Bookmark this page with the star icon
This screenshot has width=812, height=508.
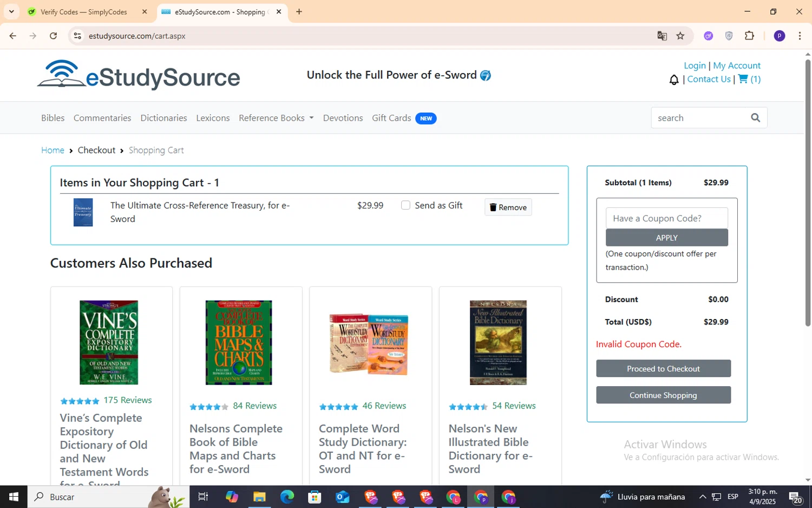coord(680,36)
